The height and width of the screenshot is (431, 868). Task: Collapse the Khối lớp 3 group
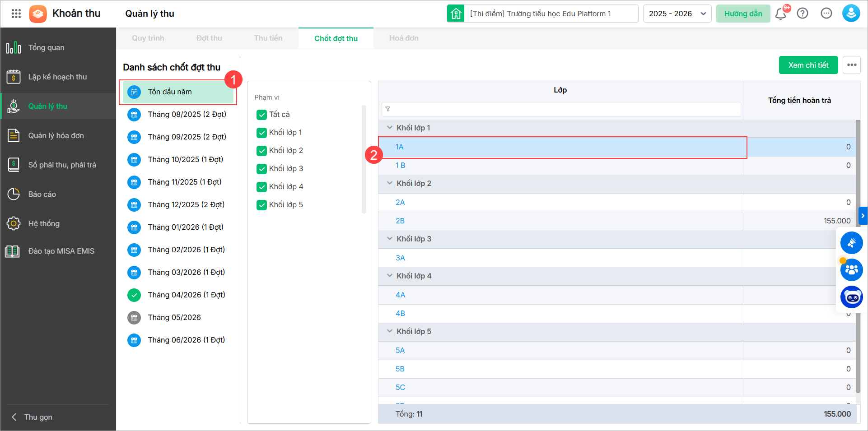pos(390,239)
